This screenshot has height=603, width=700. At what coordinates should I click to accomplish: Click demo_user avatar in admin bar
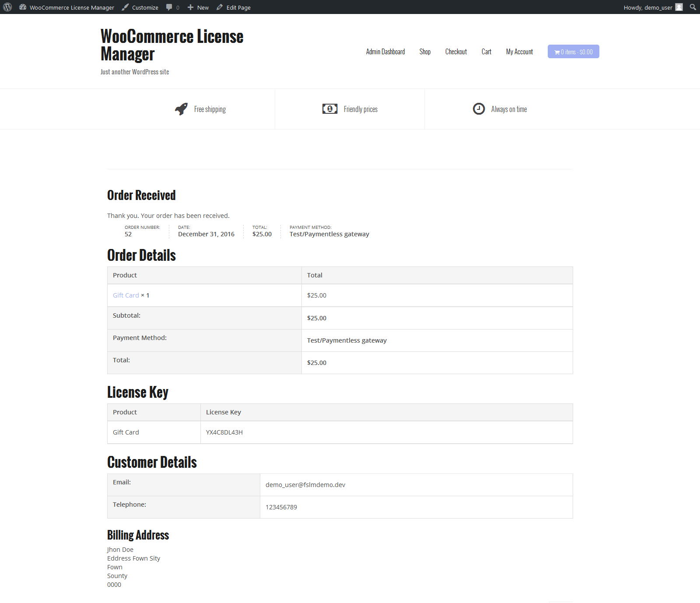click(679, 7)
